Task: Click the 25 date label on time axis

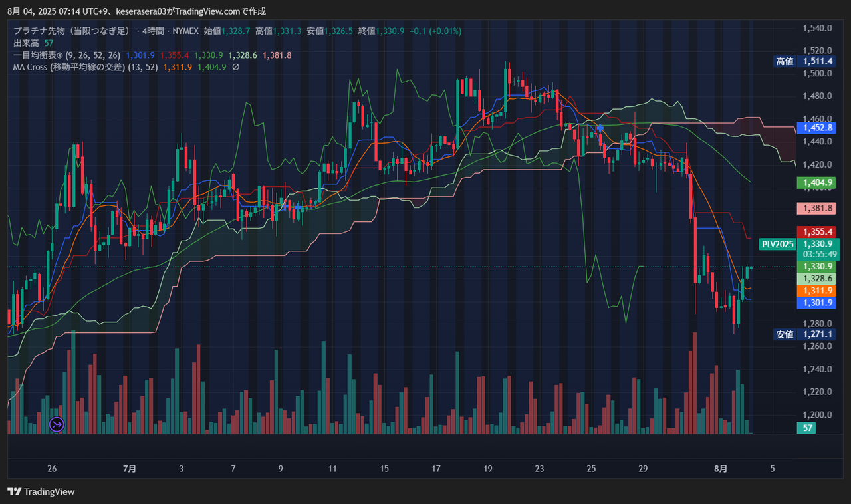Action: pos(592,469)
